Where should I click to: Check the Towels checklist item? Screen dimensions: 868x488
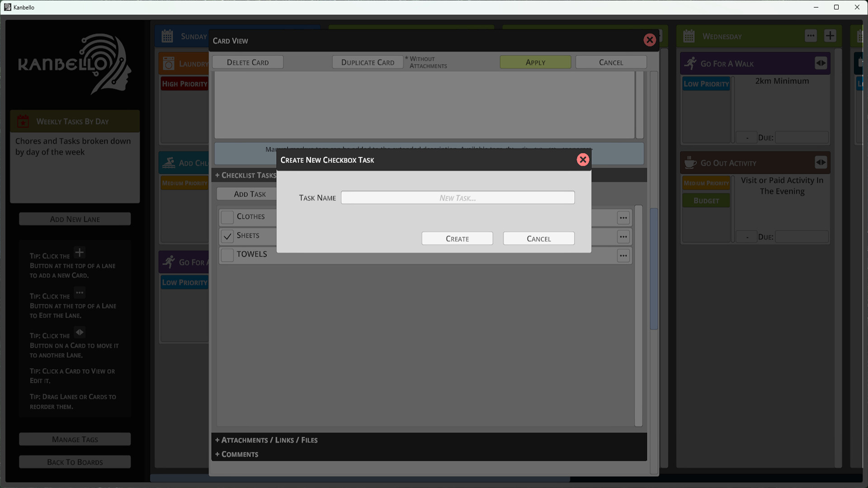227,255
